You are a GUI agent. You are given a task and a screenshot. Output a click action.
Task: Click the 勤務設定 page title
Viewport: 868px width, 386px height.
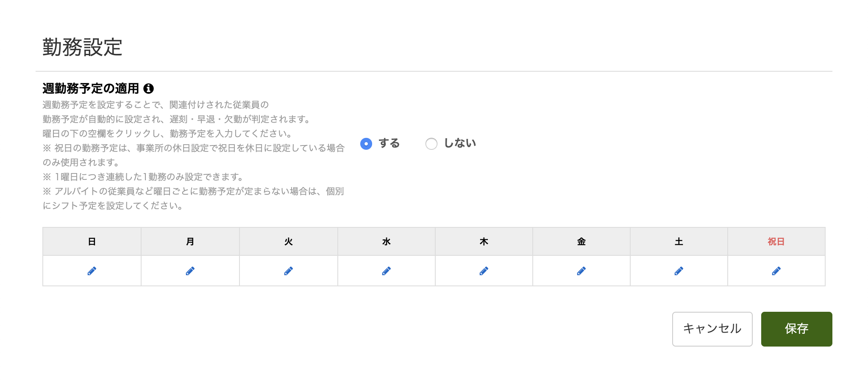82,47
